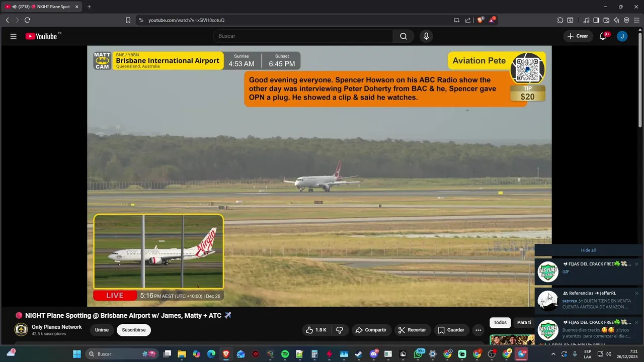Open Only Planes Network channel name link
Screen dimensions: 644x362
pos(57,327)
